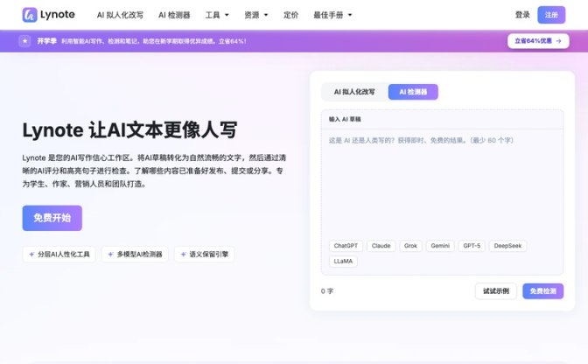This screenshot has width=588, height=364.
Task: Select the Grok model tag
Action: (x=410, y=246)
